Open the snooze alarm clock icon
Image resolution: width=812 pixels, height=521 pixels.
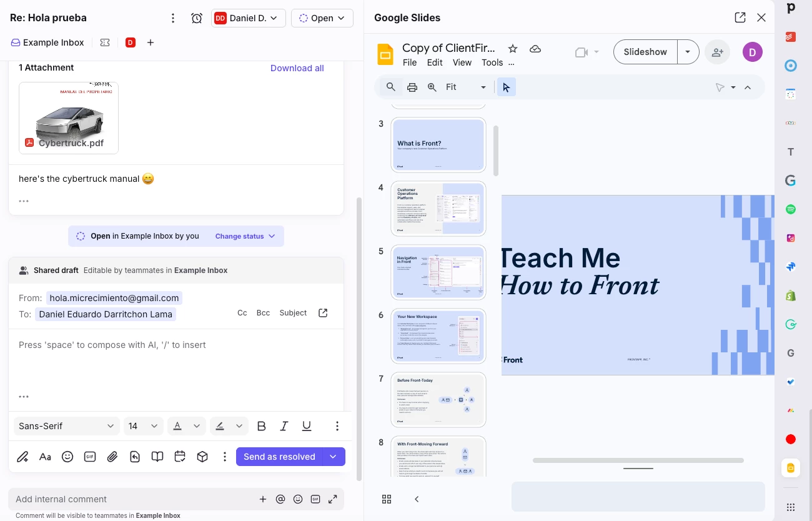[197, 18]
